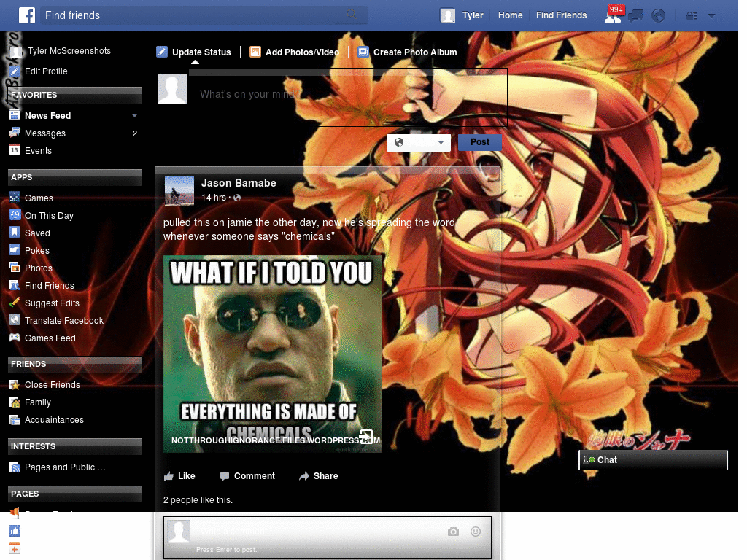This screenshot has width=747, height=560.
Task: Select News Feed in sidebar
Action: pyautogui.click(x=47, y=116)
